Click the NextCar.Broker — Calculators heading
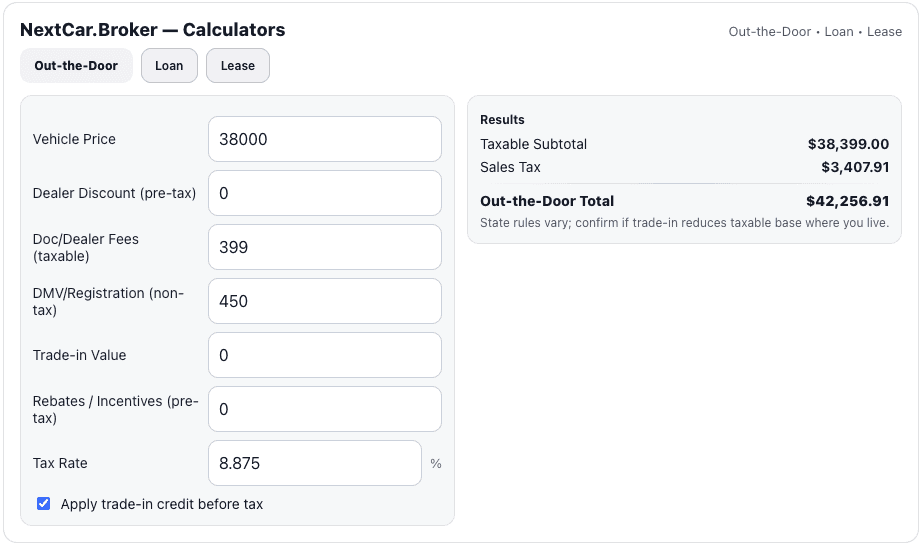 tap(153, 30)
